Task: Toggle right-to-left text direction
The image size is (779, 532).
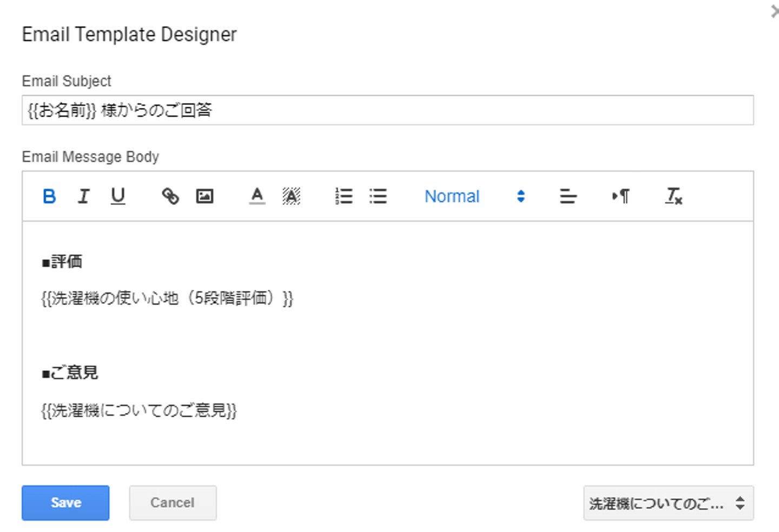Action: pos(620,196)
